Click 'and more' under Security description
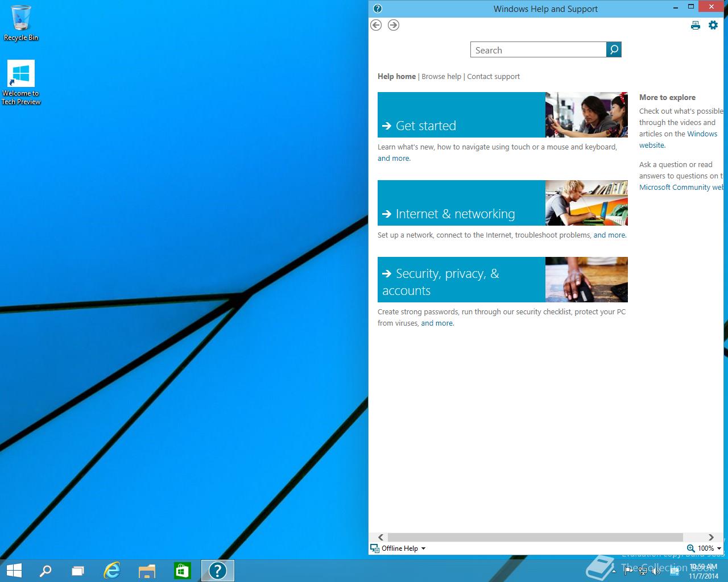 tap(437, 323)
